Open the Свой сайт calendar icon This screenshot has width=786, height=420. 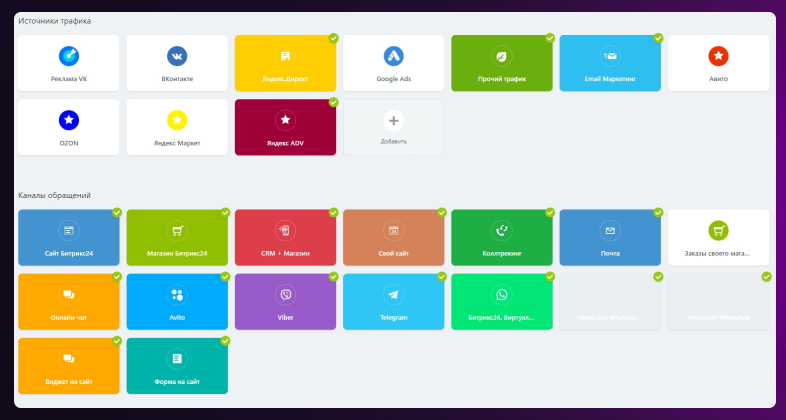(394, 231)
